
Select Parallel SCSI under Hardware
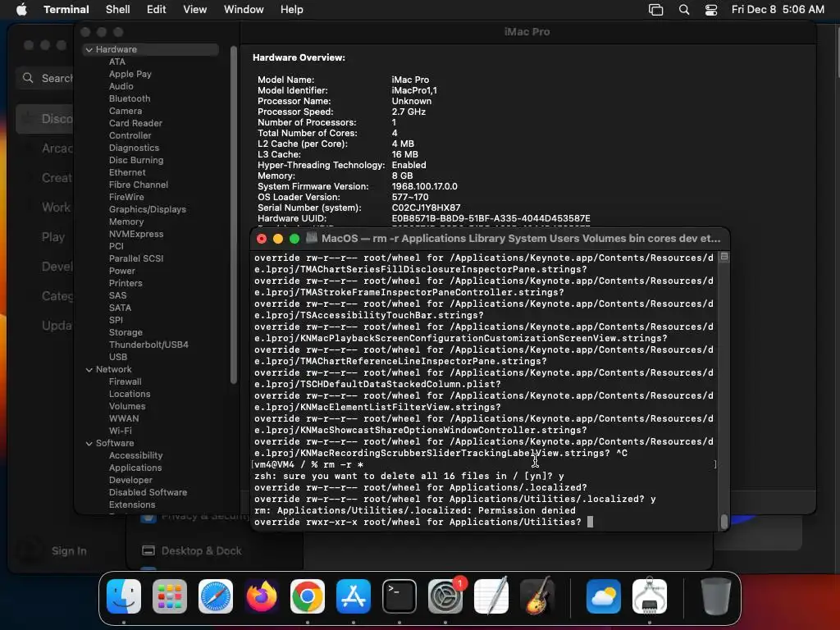136,258
